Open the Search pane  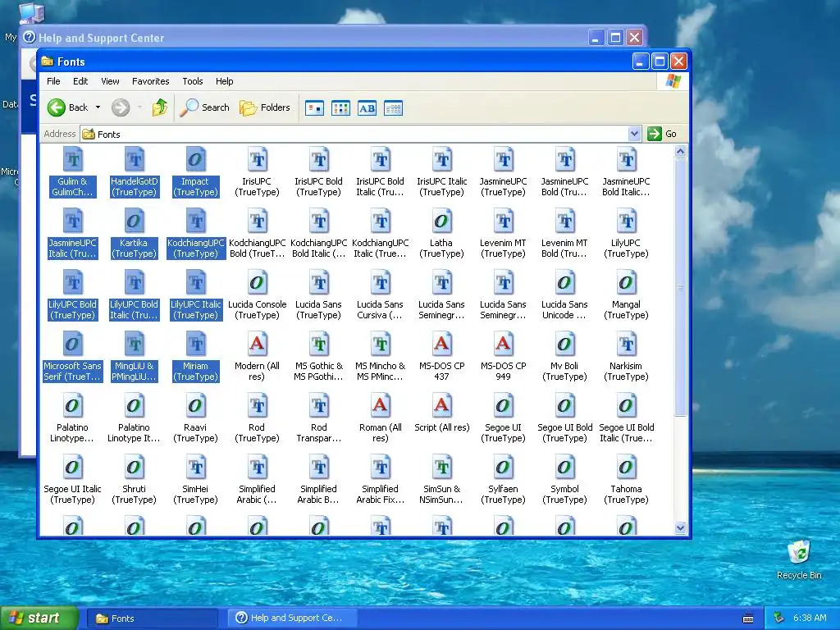204,107
